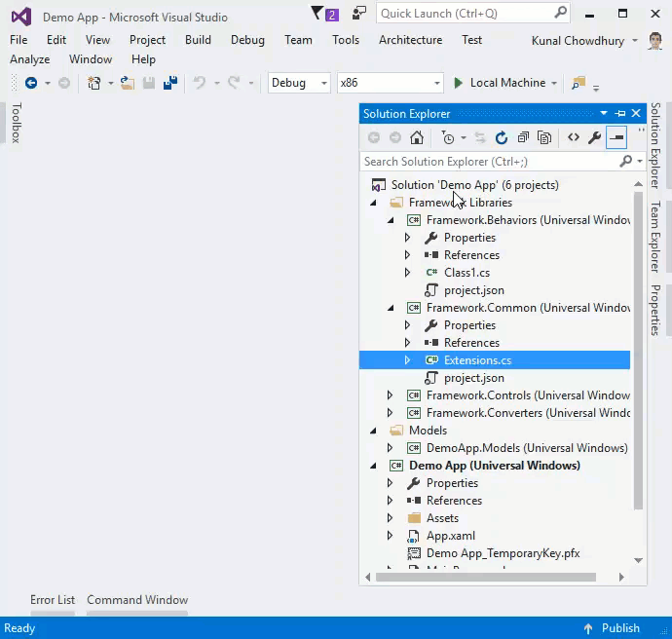
Task: Collapse the Models solution folder
Action: point(373,431)
